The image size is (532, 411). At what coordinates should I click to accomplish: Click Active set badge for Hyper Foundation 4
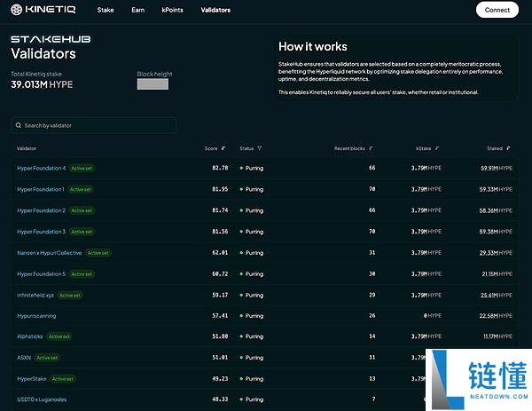coord(82,168)
